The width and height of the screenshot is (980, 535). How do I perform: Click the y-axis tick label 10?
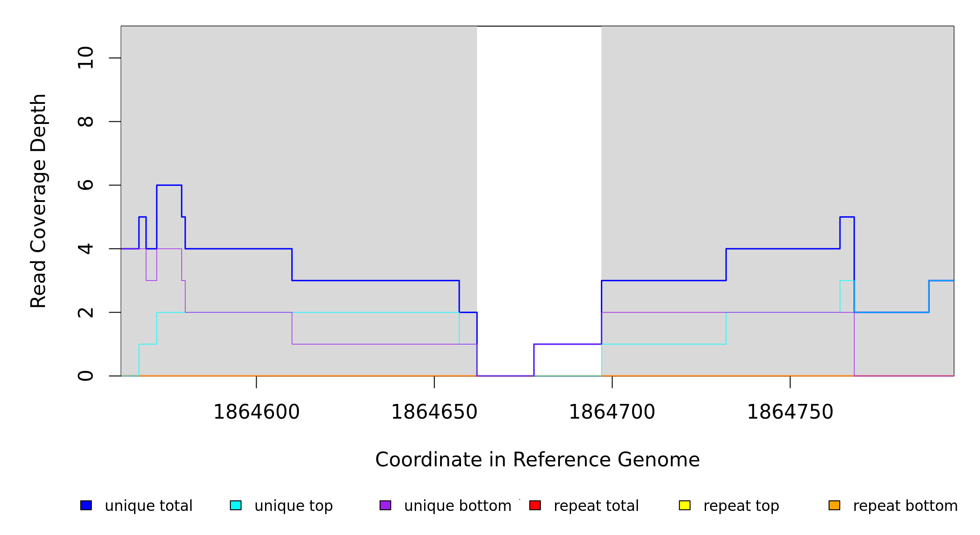click(86, 58)
